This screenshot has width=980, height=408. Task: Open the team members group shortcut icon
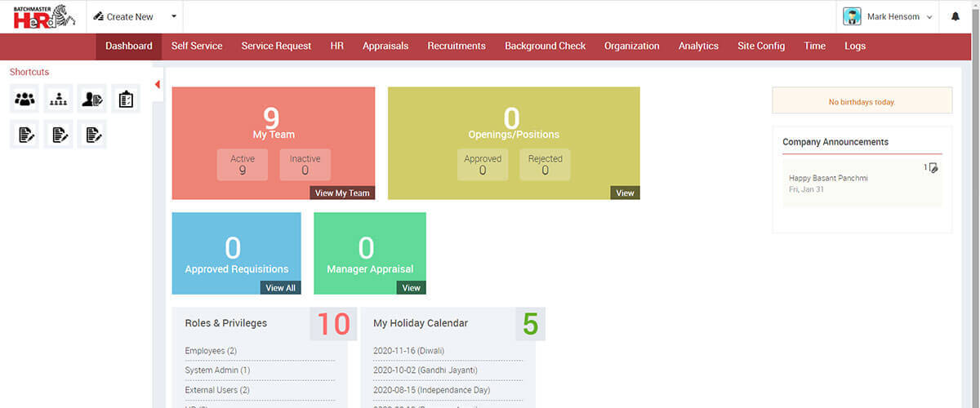pyautogui.click(x=25, y=100)
